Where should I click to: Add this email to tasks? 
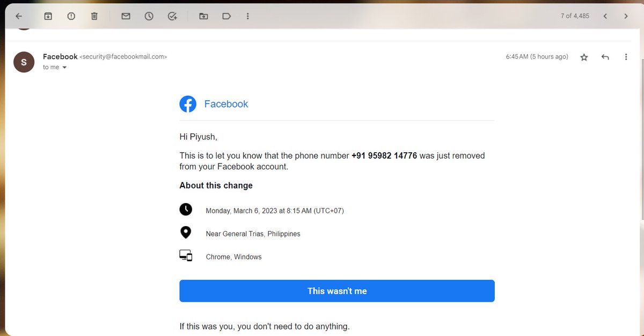coord(172,16)
